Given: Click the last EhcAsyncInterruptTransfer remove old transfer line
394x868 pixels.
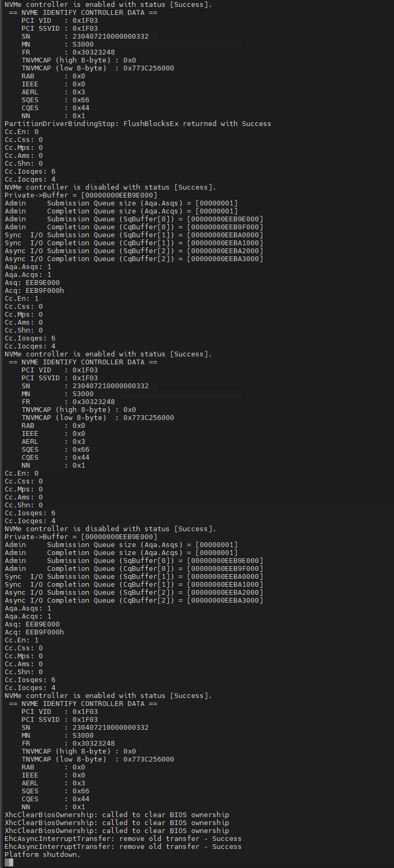Looking at the screenshot, I should point(123,847).
